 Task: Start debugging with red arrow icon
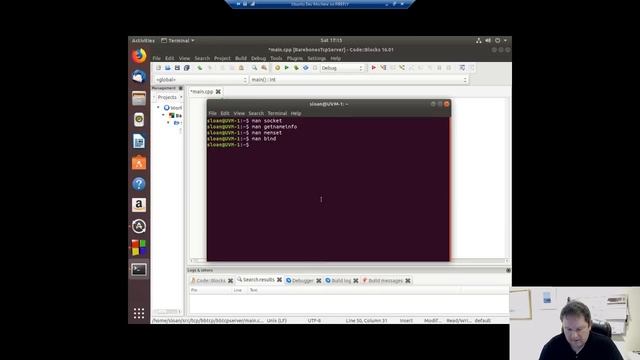click(x=373, y=68)
